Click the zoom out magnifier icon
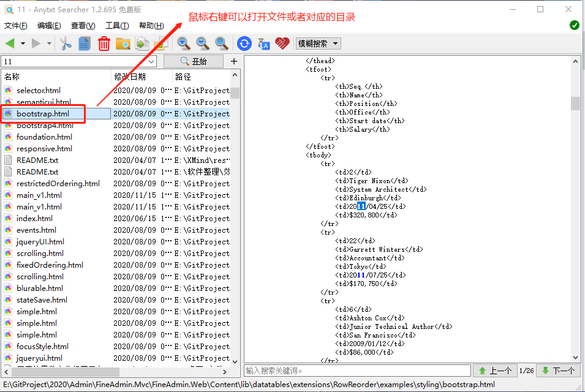585x392 pixels. 203,43
